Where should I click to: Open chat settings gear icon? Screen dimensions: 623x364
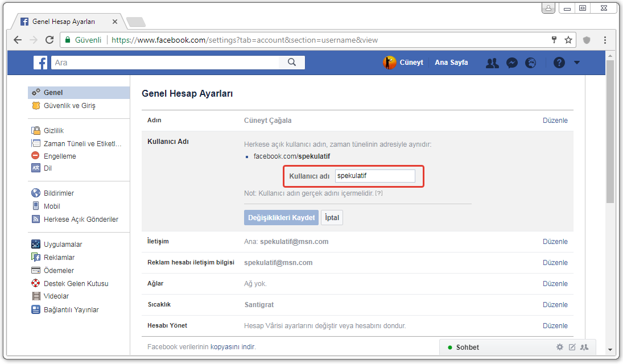point(559,347)
